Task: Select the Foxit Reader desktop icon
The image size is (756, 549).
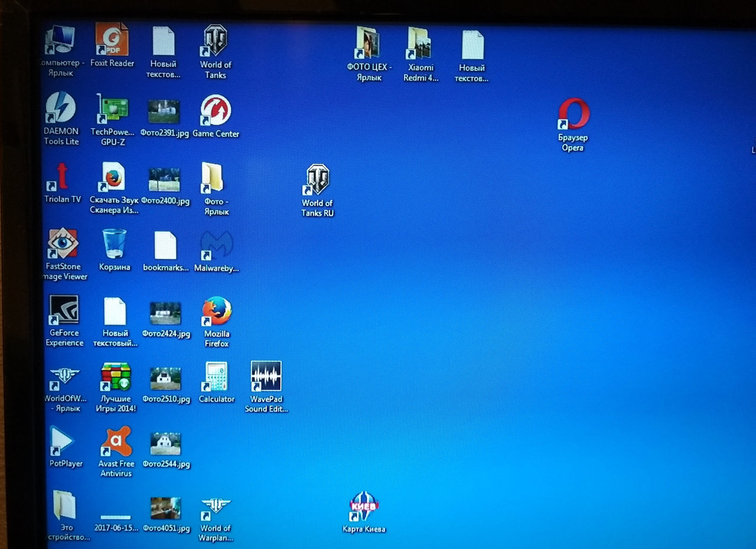Action: coord(112,40)
